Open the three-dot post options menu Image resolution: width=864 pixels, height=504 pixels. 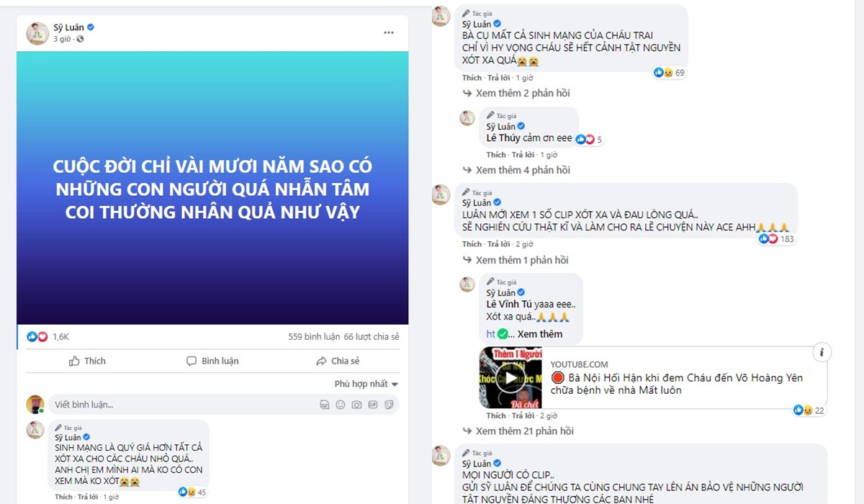pos(389,33)
